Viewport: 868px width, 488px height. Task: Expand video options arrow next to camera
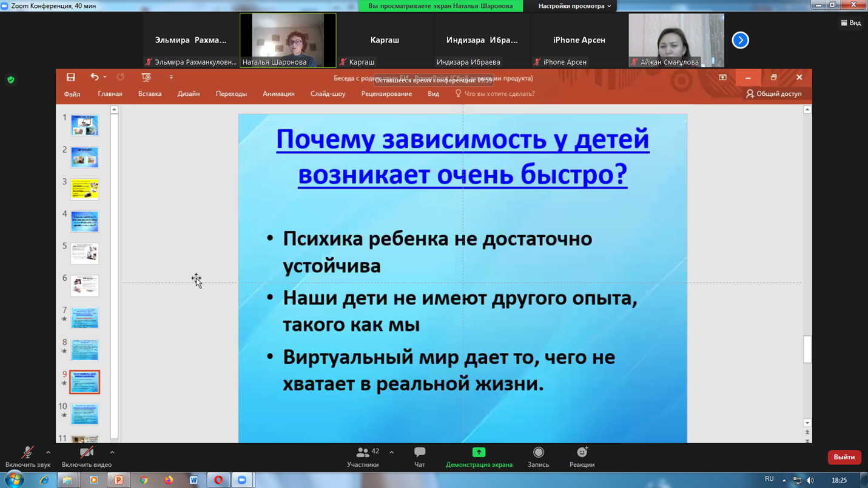[x=112, y=452]
